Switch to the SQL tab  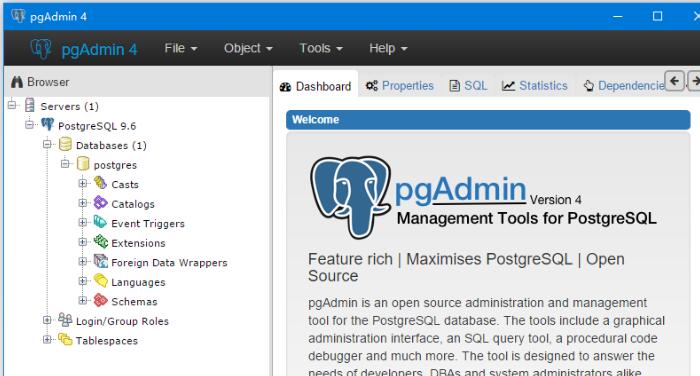click(x=468, y=86)
